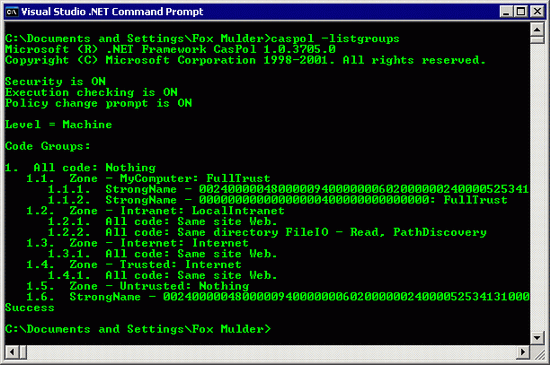Image resolution: width=550 pixels, height=365 pixels.
Task: Click the '1.4.1. All code: Same site Web.' row
Action: click(162, 275)
